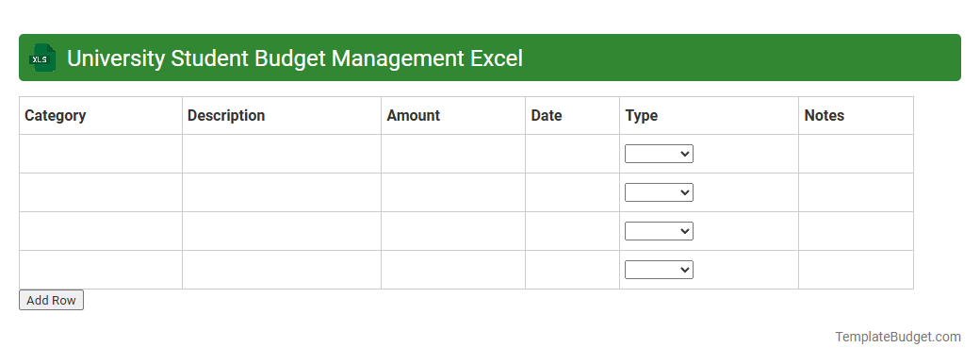Click fourth row Amount cell
980x364 pixels.
click(x=453, y=271)
